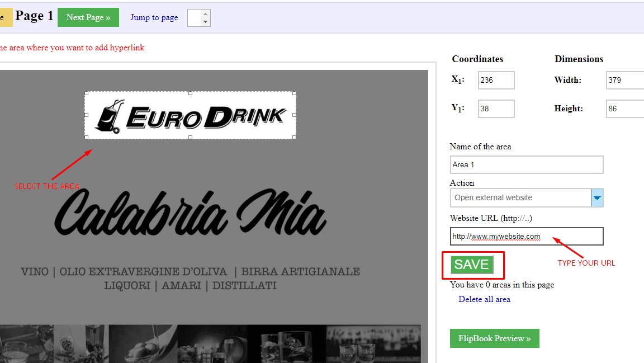Click the green Next Page button

[88, 17]
